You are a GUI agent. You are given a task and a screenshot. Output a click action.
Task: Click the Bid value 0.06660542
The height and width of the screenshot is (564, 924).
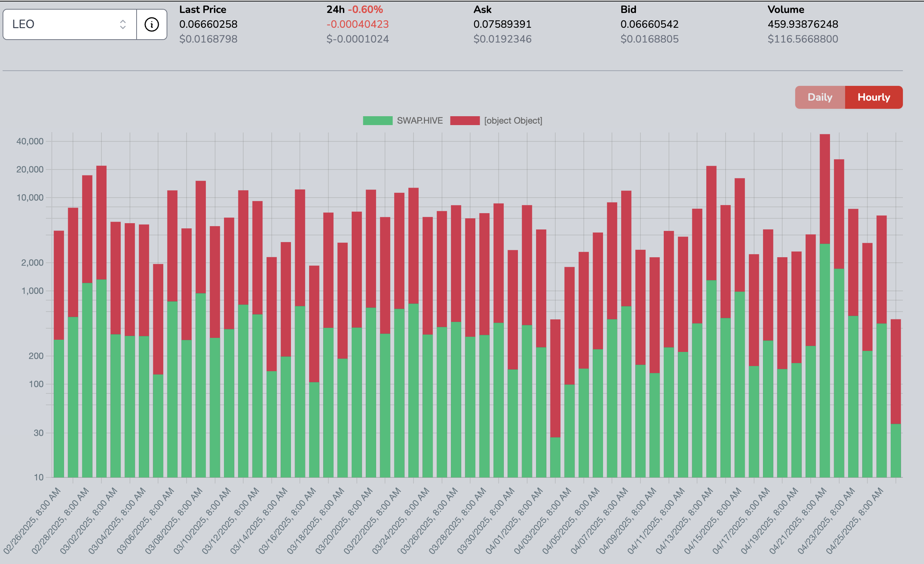(x=649, y=24)
